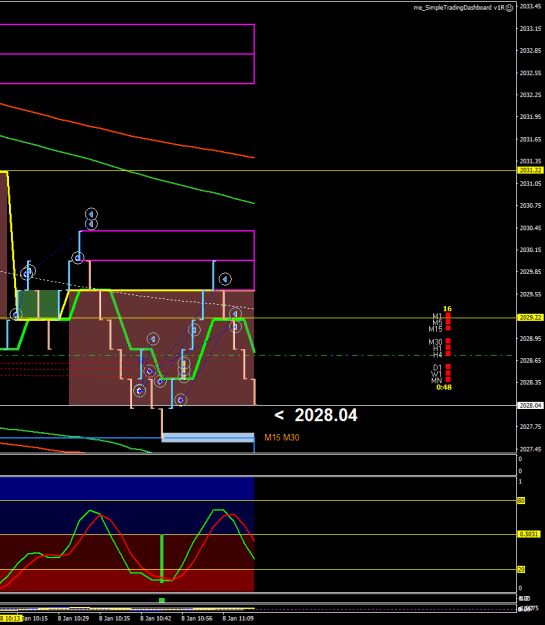
Task: Click the yellow 80 level label of the oscillator
Action: pyautogui.click(x=521, y=501)
